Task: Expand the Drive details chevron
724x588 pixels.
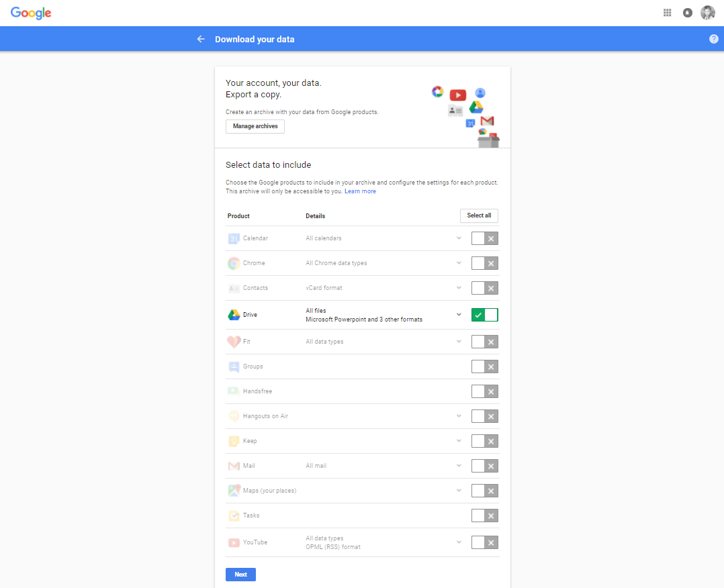Action: click(459, 315)
